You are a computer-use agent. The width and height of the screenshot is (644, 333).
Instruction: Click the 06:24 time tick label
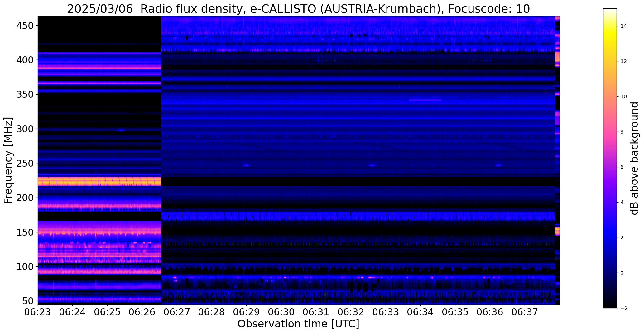pyautogui.click(x=73, y=312)
